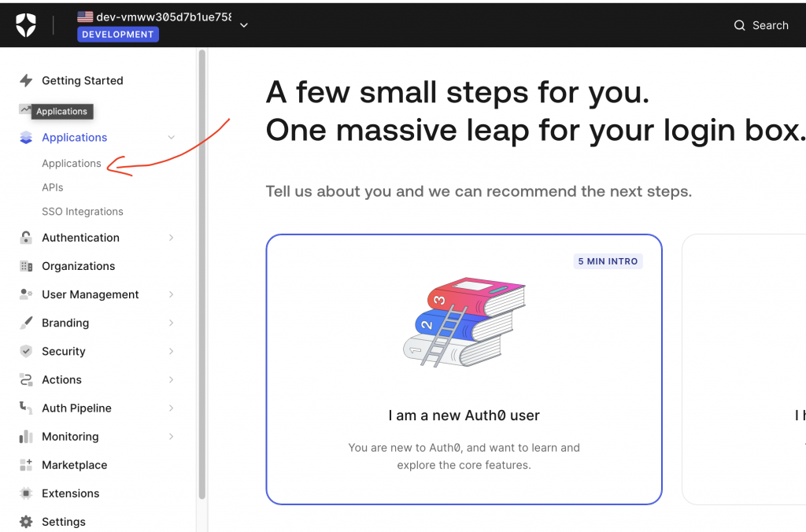Select the 'I am a new Auth0 user' card title
Image resolution: width=806 pixels, height=532 pixels.
464,416
